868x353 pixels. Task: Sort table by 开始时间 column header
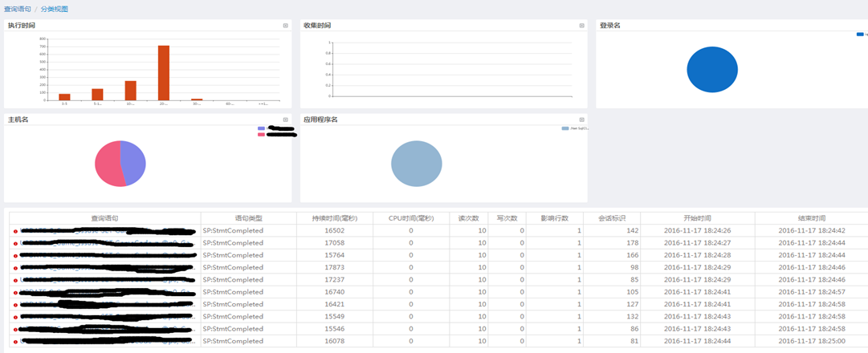point(697,218)
